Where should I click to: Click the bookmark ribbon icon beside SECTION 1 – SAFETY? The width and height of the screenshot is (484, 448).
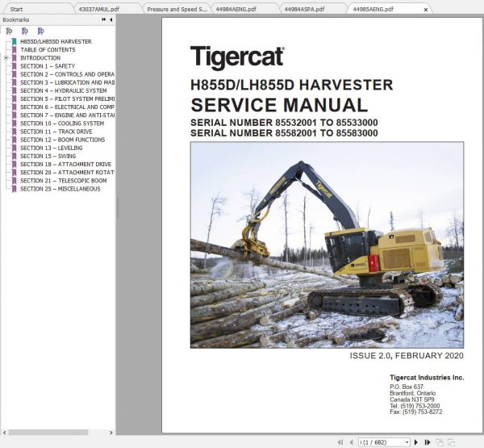[x=14, y=66]
